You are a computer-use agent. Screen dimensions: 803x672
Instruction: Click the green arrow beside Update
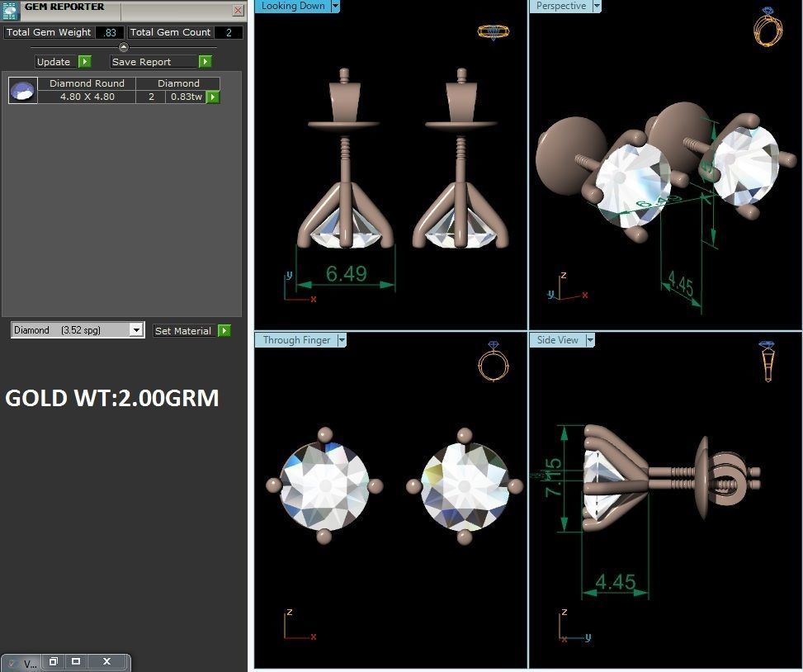pyautogui.click(x=84, y=61)
